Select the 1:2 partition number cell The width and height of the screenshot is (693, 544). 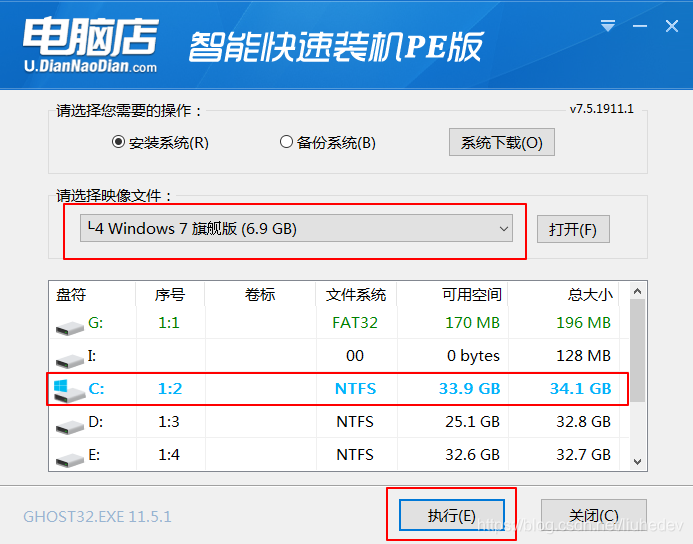coord(170,388)
